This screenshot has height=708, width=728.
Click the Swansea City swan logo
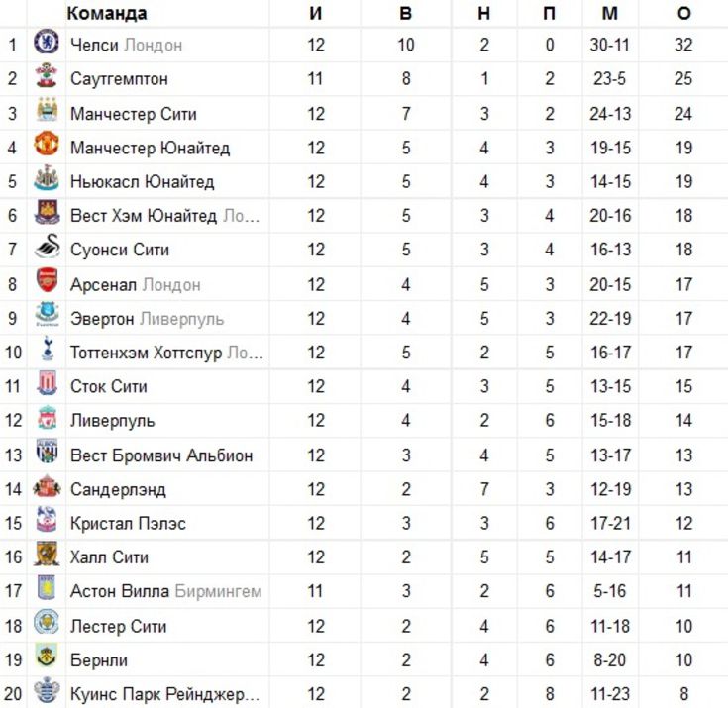[x=48, y=246]
